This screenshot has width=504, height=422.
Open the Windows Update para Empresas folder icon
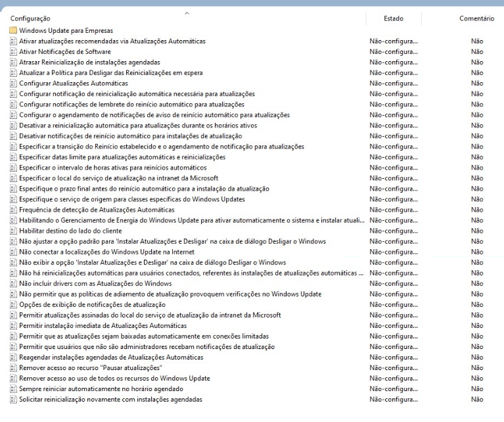click(13, 30)
